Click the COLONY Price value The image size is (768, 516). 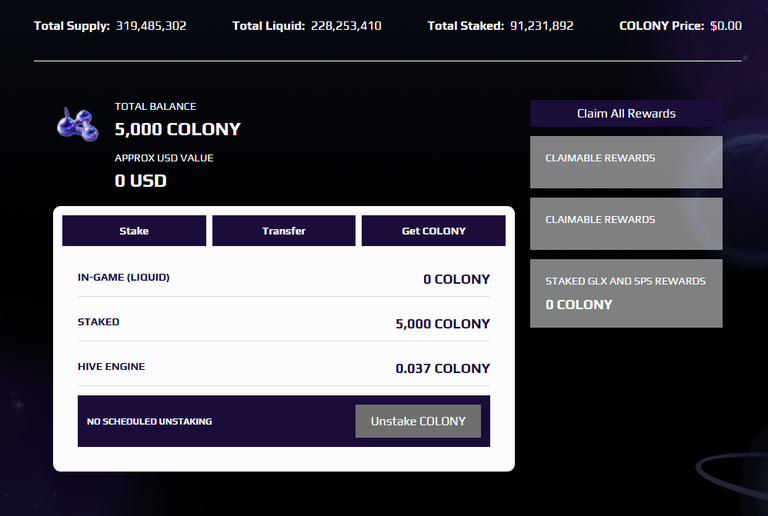[726, 26]
